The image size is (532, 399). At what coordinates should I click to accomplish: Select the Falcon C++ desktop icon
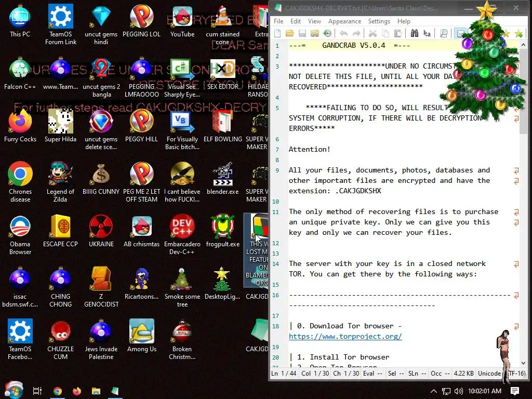pos(20,74)
